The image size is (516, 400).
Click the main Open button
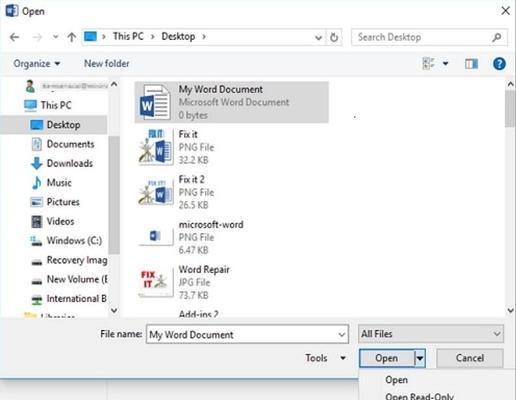[387, 358]
